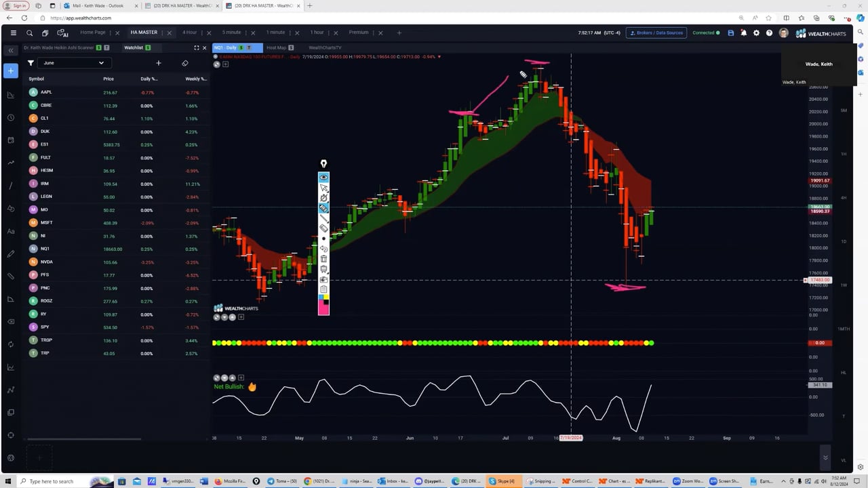The image size is (868, 488).
Task: Open the hamburger main menu
Action: tap(13, 33)
